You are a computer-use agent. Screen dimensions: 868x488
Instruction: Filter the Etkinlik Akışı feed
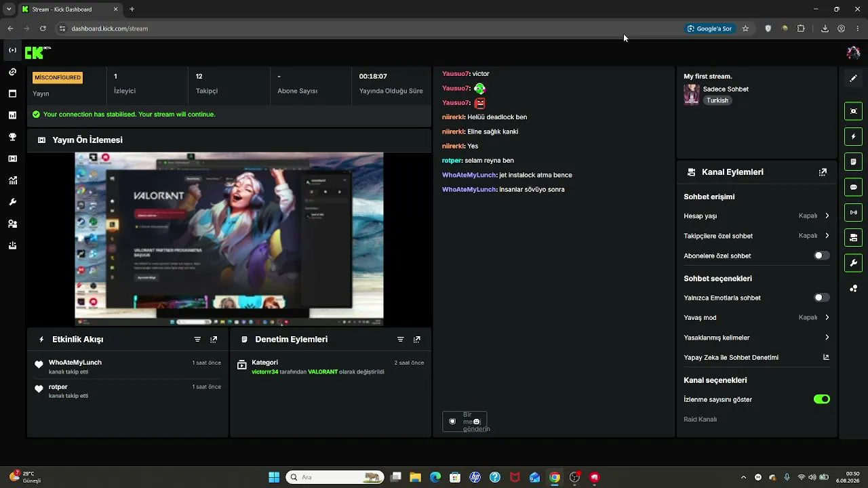tap(197, 340)
